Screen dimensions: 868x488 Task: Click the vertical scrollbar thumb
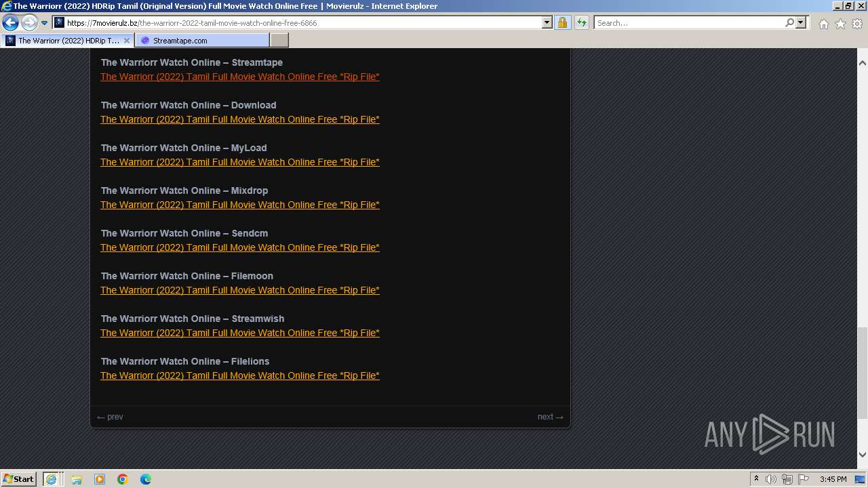(862, 373)
